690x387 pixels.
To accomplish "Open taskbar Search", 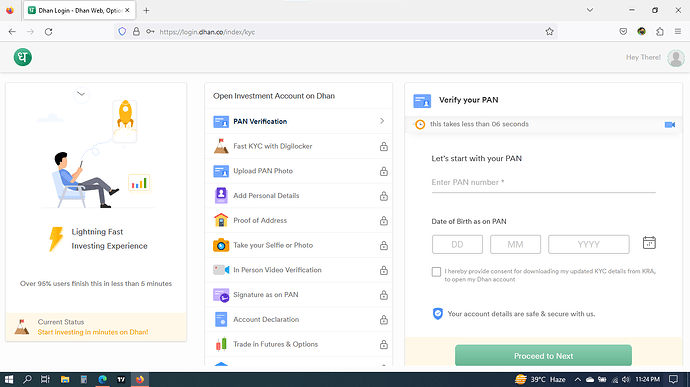I will tap(27, 379).
